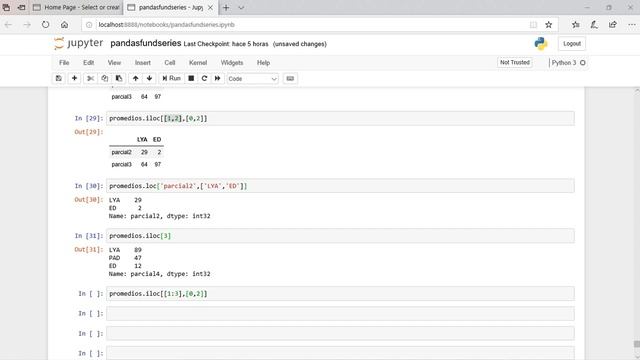Click cell In [29] code input

(340, 118)
